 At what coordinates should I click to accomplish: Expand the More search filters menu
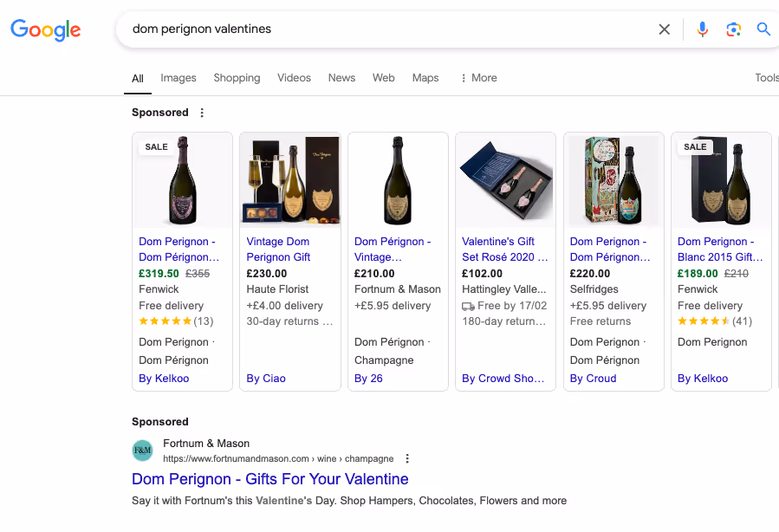coord(479,78)
